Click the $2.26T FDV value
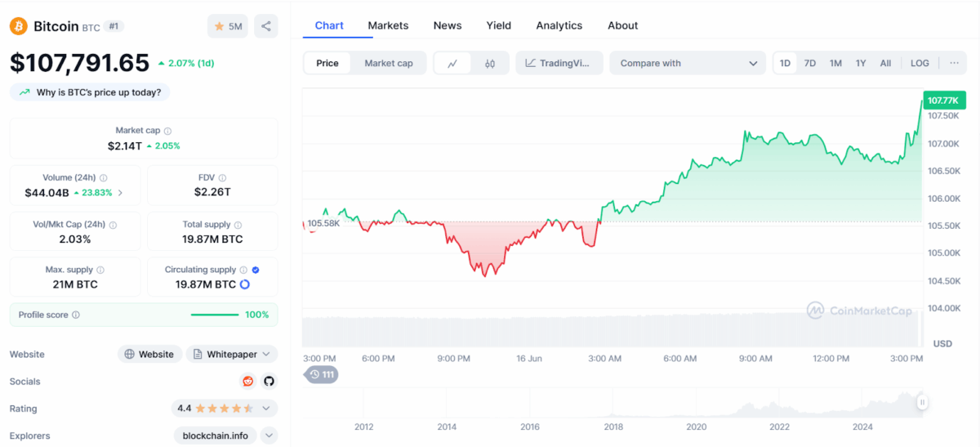980x447 pixels. 212,192
